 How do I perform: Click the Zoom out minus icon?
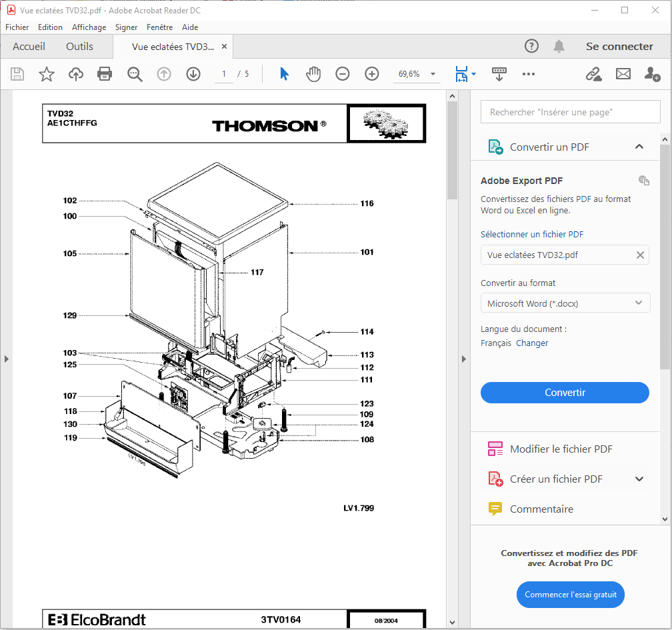(x=342, y=74)
